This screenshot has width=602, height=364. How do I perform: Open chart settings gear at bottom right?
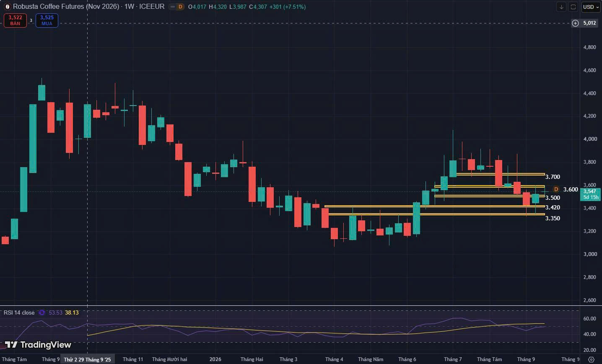point(591,359)
